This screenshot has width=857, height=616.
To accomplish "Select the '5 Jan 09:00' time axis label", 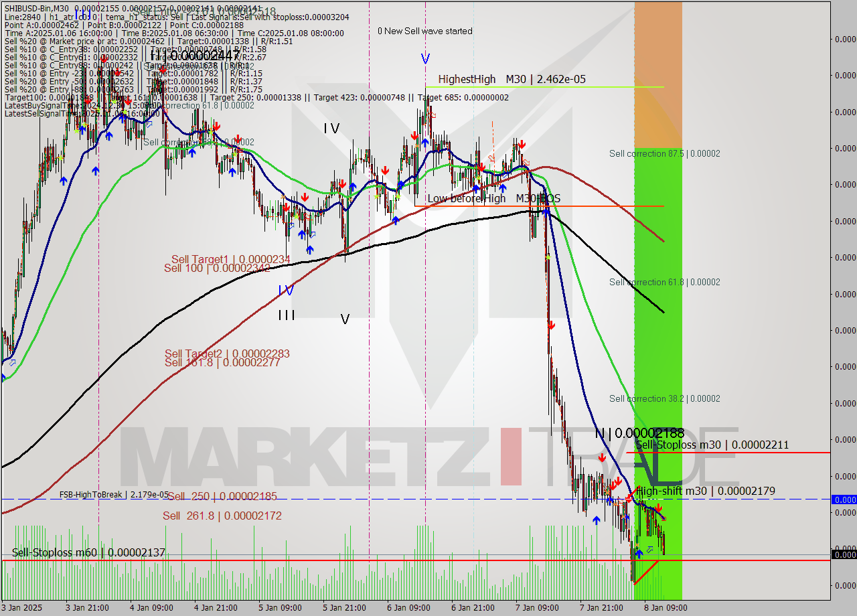I will click(x=281, y=608).
